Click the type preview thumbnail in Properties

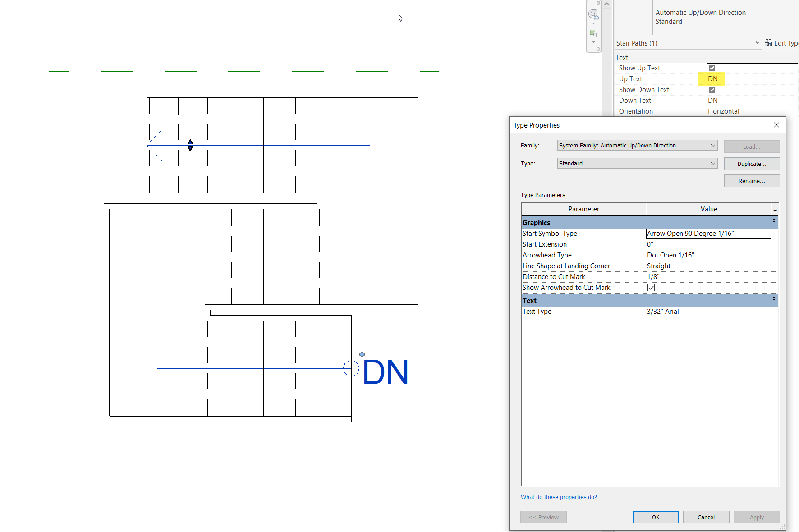[634, 17]
